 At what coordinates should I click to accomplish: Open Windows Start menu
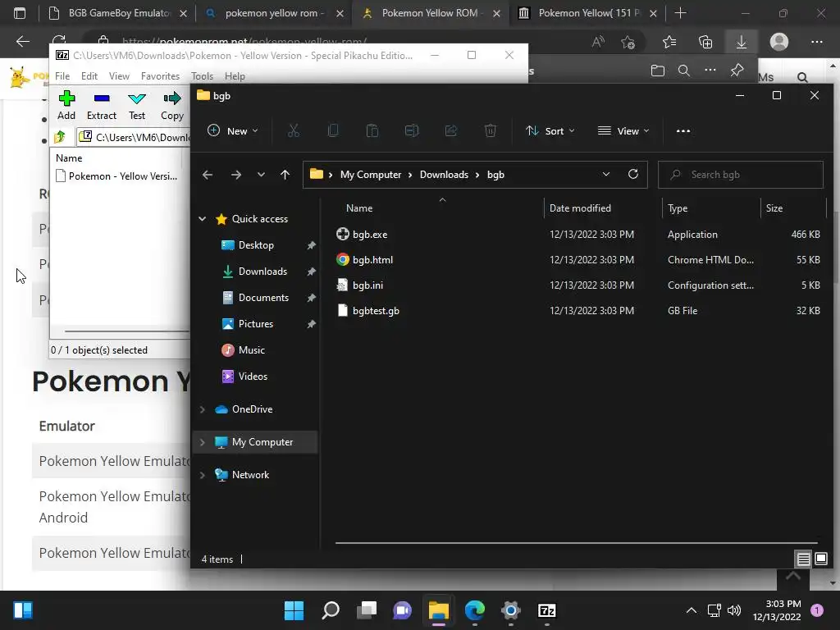tap(294, 610)
